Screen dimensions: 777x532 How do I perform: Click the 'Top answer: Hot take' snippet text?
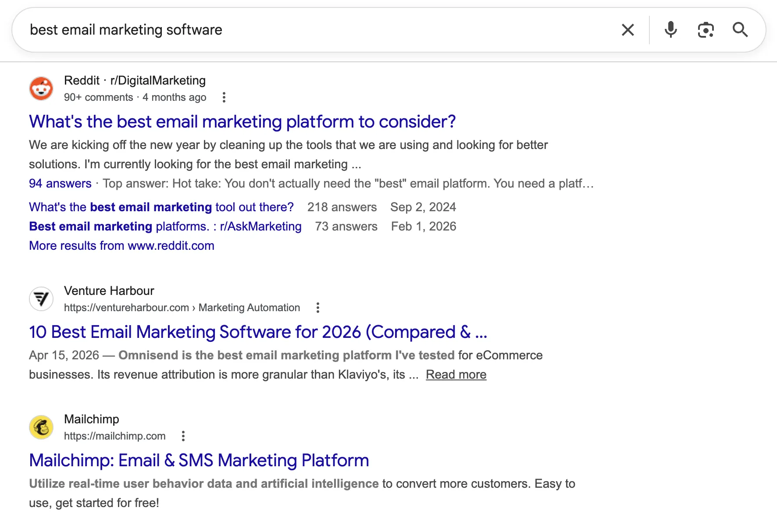(348, 183)
